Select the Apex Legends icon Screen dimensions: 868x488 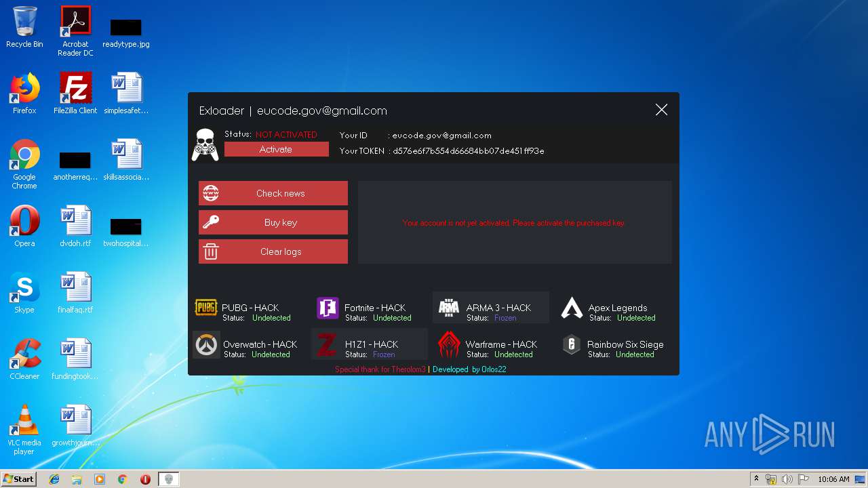tap(572, 308)
